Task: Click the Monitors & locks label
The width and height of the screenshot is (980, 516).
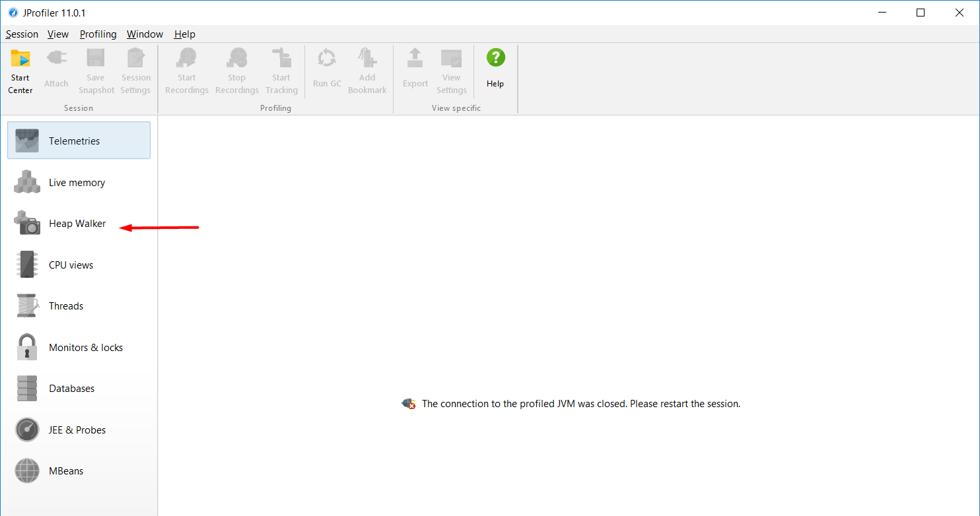Action: 86,348
